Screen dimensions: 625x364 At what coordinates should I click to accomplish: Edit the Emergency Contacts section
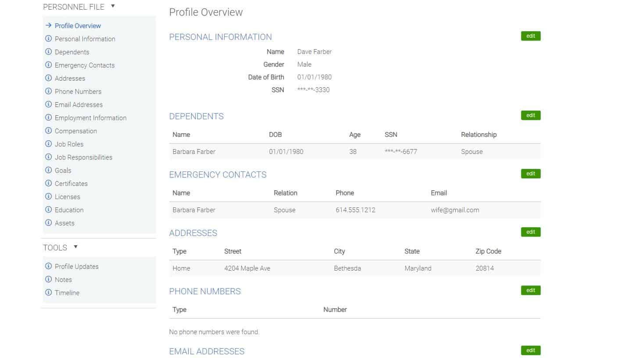click(x=531, y=174)
